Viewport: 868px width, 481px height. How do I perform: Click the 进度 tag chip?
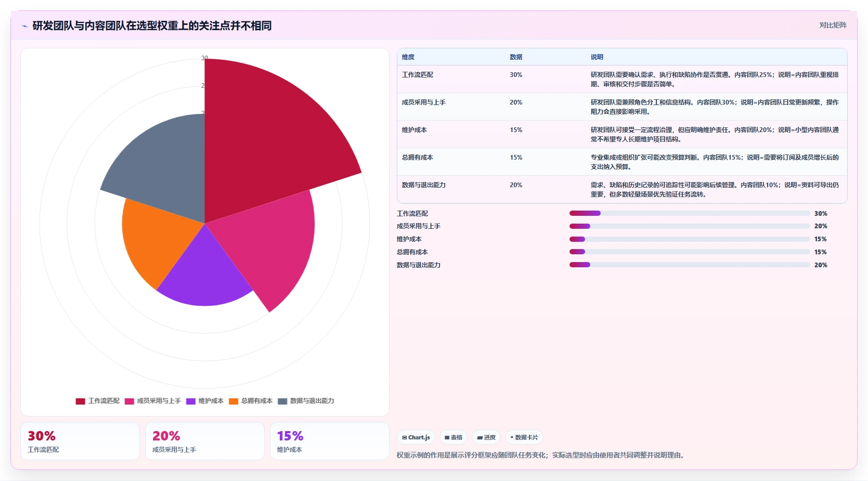coord(486,437)
